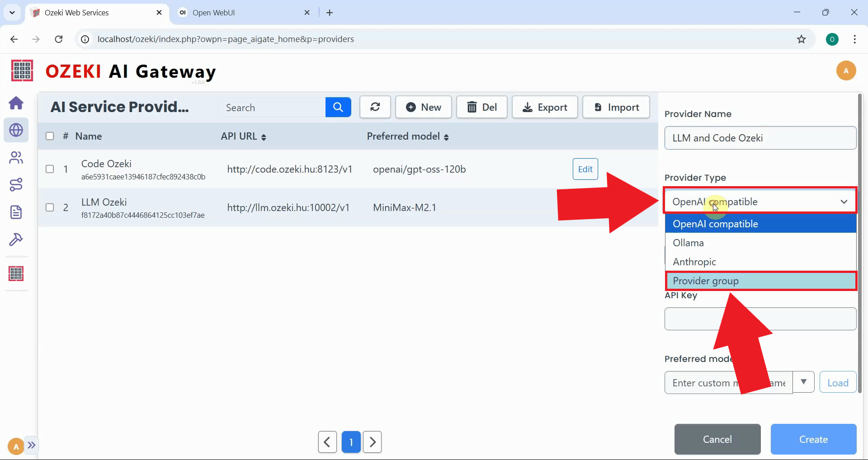This screenshot has height=460, width=868.
Task: Edit the Code Ozeki provider
Action: click(585, 169)
